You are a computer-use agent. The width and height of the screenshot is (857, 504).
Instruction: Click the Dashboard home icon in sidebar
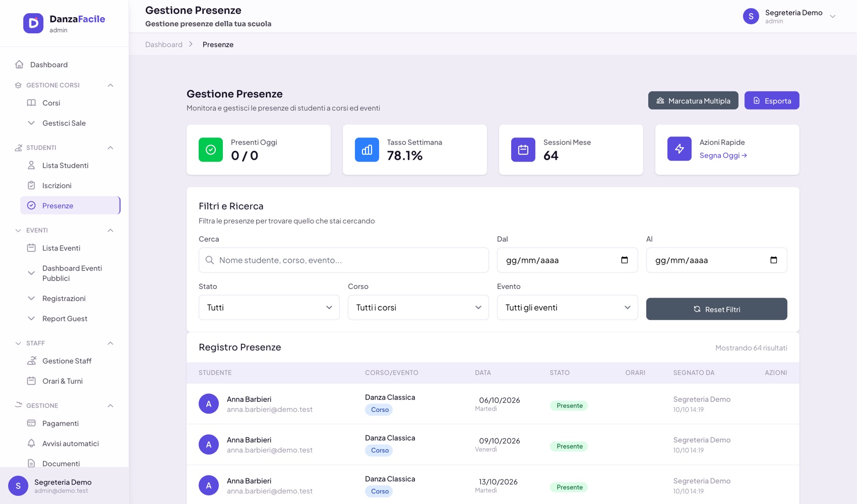coord(19,65)
